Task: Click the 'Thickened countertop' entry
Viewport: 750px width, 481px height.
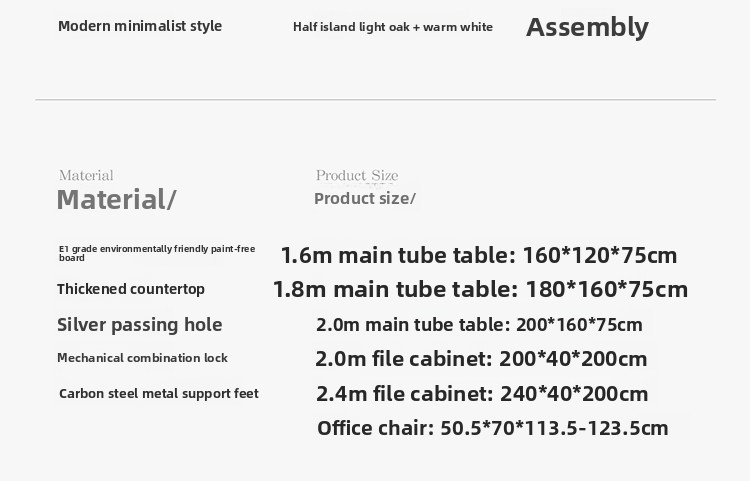Action: [131, 289]
